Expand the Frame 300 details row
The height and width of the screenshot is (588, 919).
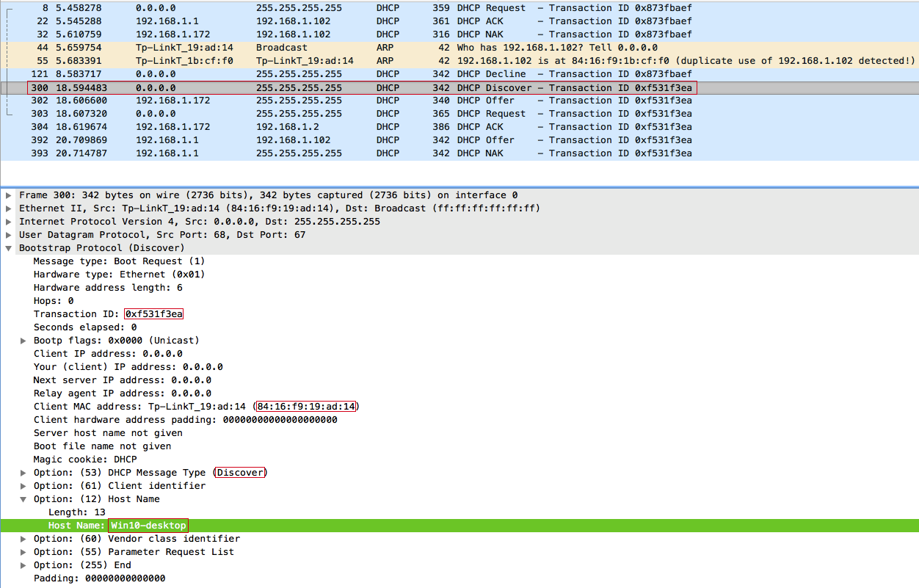[9, 195]
